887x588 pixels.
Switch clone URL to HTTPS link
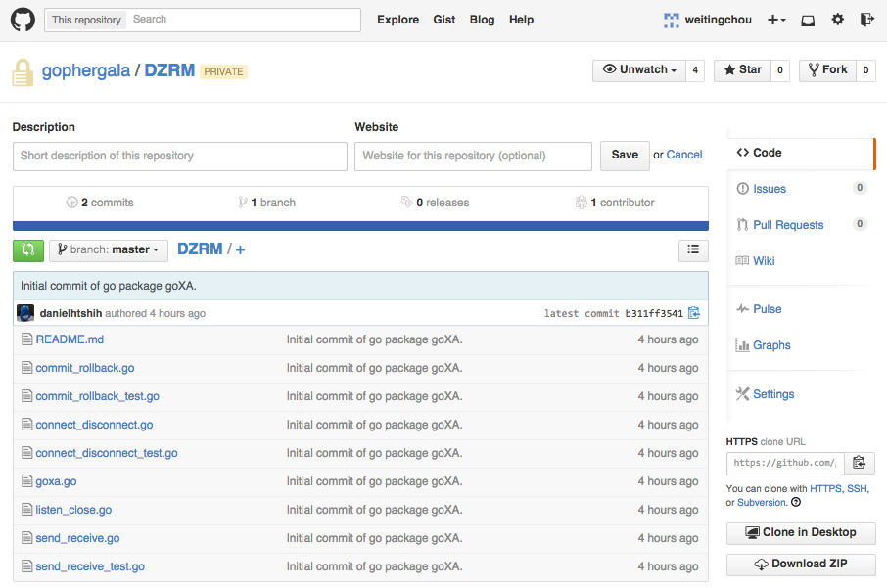pyautogui.click(x=825, y=488)
